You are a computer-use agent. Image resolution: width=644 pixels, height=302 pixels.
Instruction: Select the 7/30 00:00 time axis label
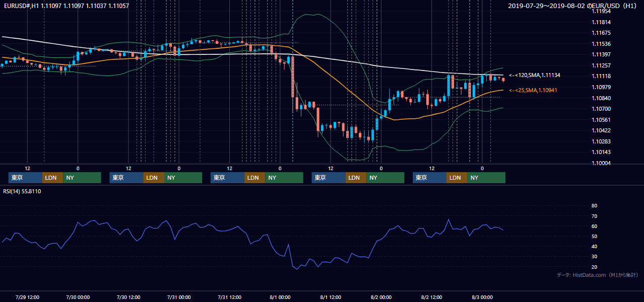78,297
